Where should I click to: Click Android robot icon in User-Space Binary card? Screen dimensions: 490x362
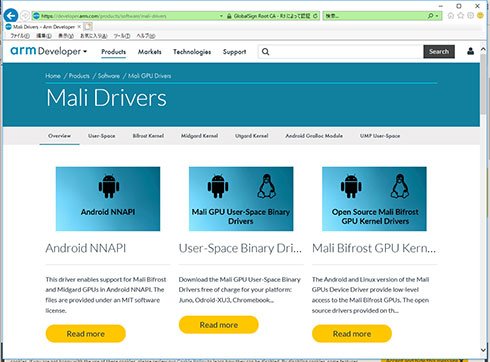(x=218, y=186)
